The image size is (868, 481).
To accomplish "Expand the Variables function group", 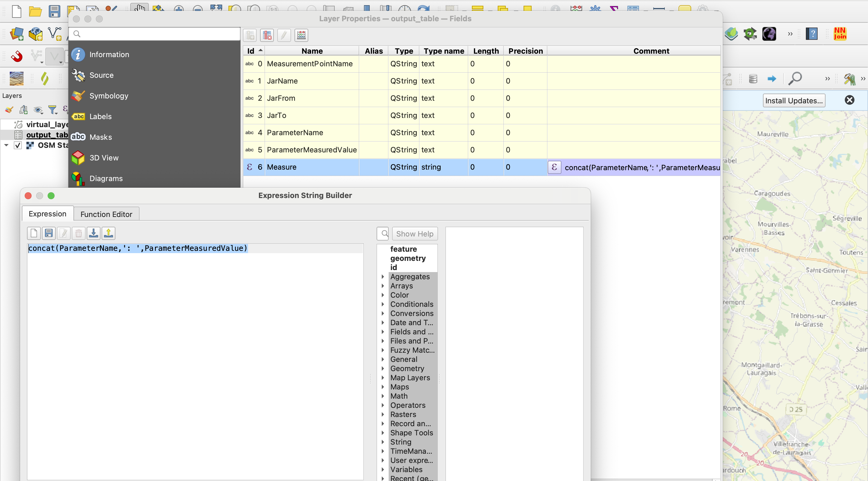I will 383,470.
